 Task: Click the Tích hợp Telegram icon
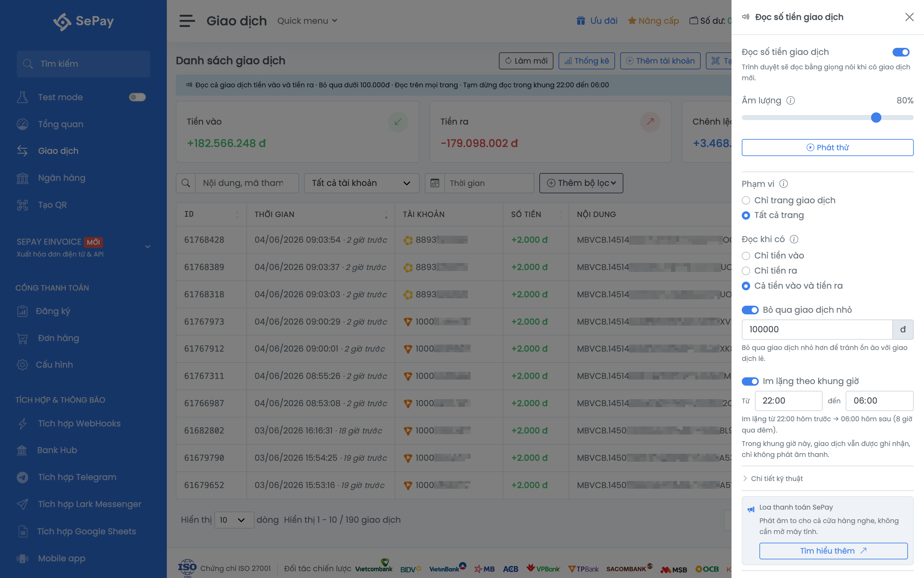coord(22,477)
